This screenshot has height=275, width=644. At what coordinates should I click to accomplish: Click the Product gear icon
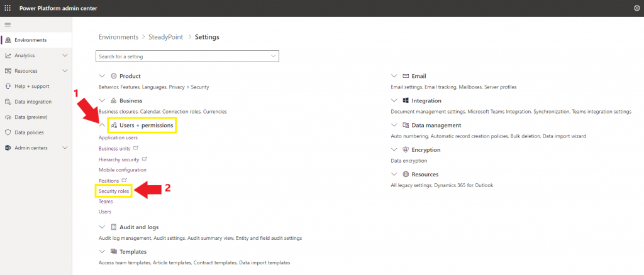coord(114,76)
